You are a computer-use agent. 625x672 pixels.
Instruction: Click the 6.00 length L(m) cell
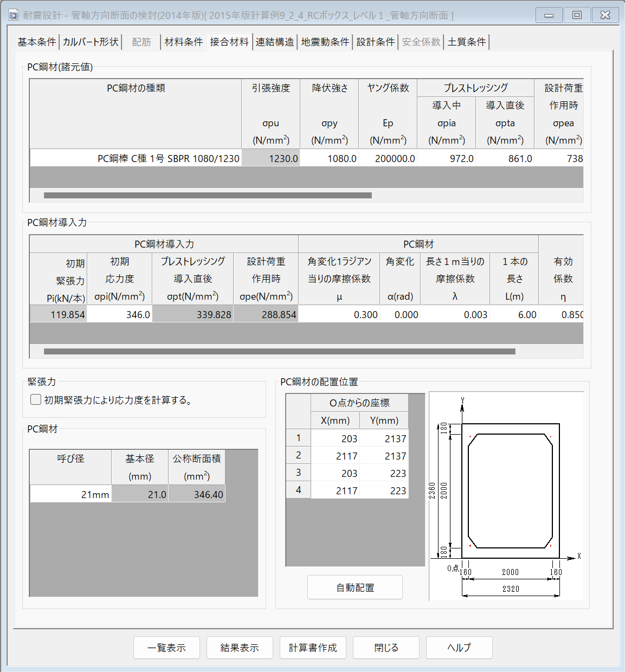pyautogui.click(x=514, y=314)
